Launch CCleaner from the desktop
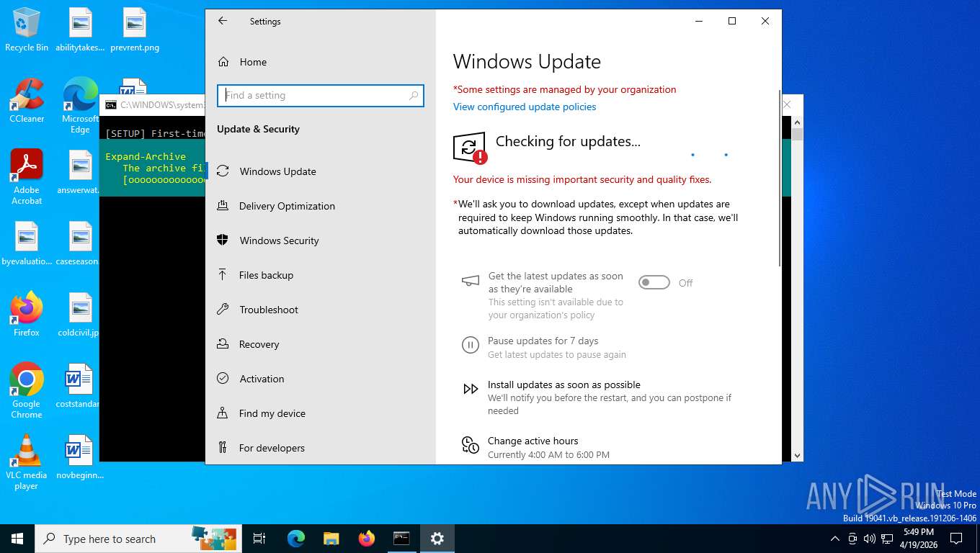Viewport: 980px width, 553px height. [27, 101]
